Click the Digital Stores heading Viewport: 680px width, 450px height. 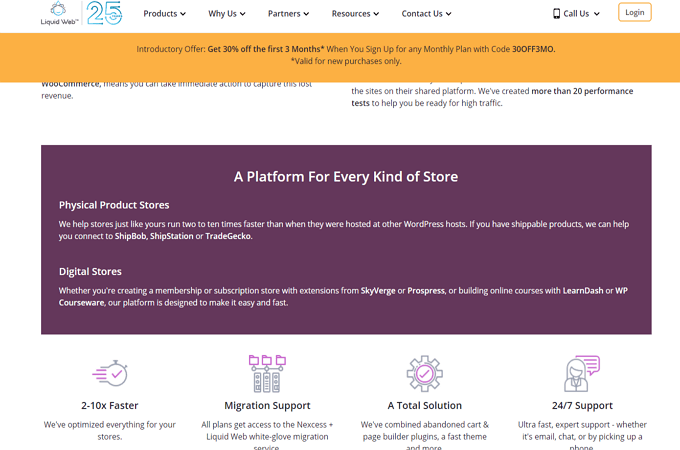pos(90,271)
